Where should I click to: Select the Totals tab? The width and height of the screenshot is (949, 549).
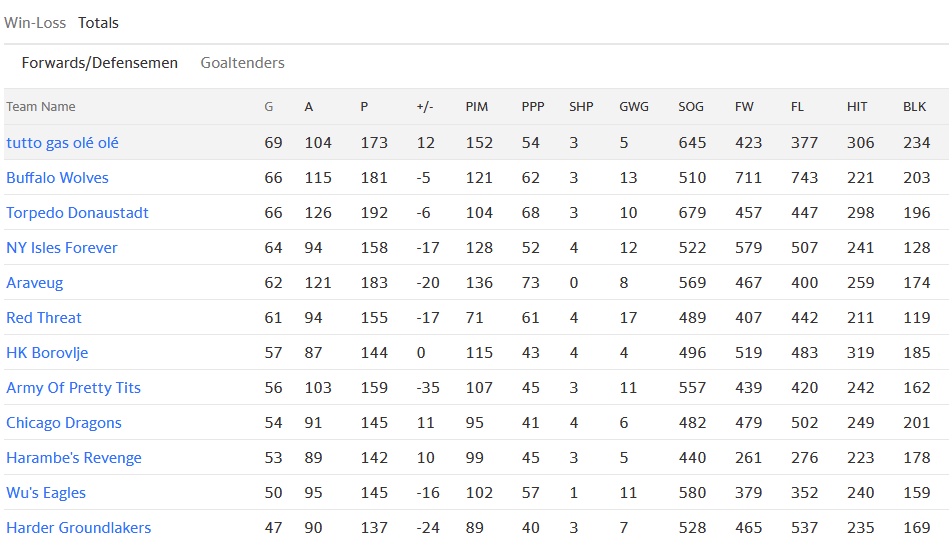pos(98,22)
